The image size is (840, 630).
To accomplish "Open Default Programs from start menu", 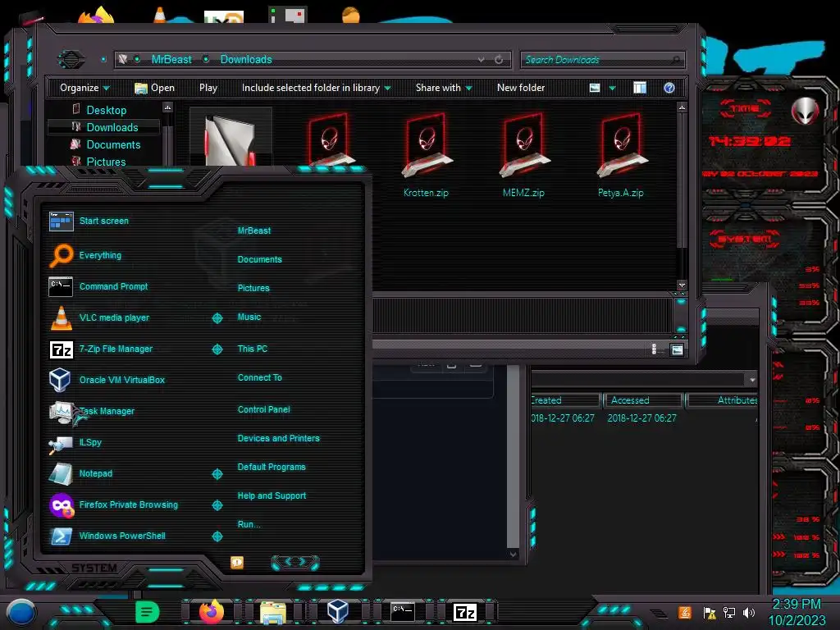I will (x=272, y=467).
